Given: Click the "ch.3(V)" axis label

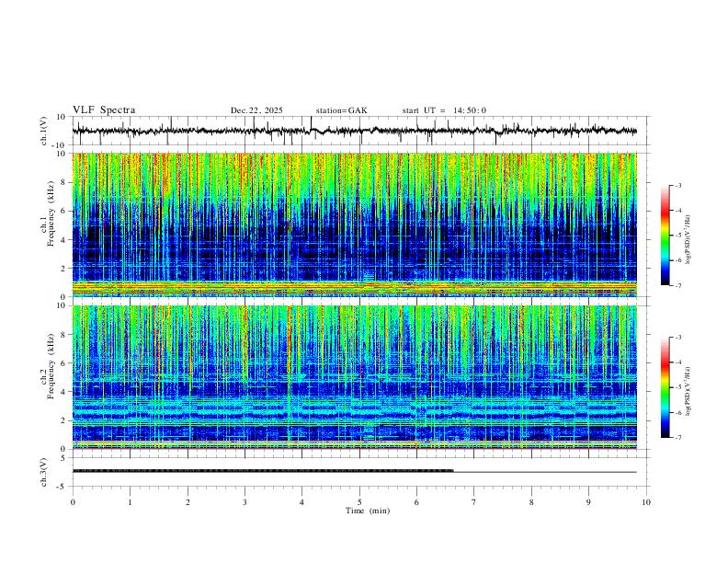Looking at the screenshot, I should pyautogui.click(x=44, y=472).
